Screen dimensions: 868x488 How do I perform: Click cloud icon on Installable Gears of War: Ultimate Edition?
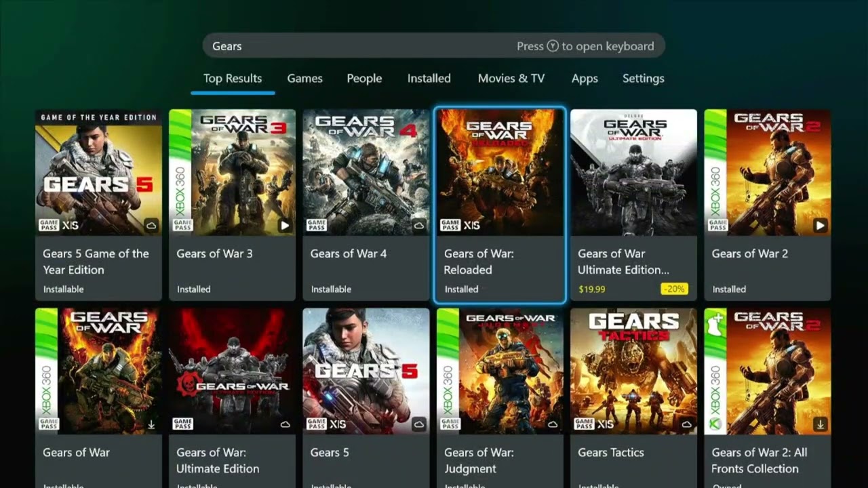(x=285, y=424)
